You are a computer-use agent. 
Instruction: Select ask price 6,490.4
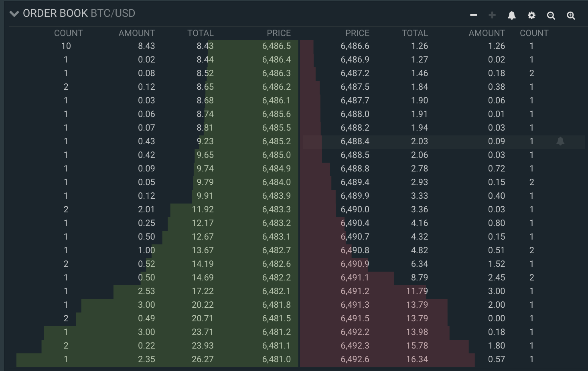[355, 223]
